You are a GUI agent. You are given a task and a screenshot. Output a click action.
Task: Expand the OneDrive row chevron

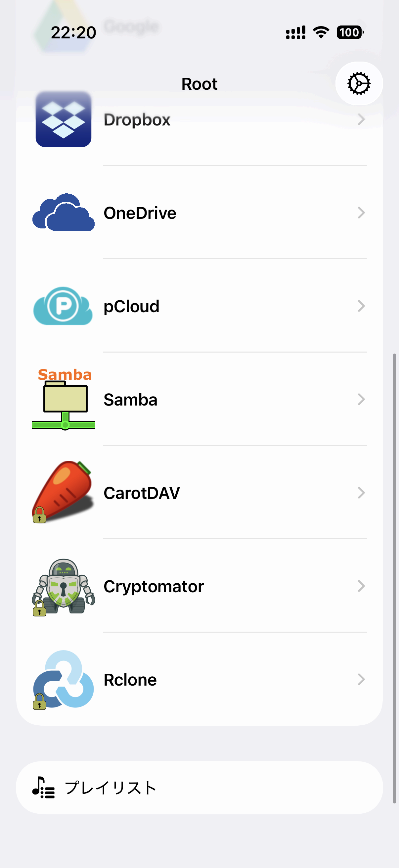(361, 213)
